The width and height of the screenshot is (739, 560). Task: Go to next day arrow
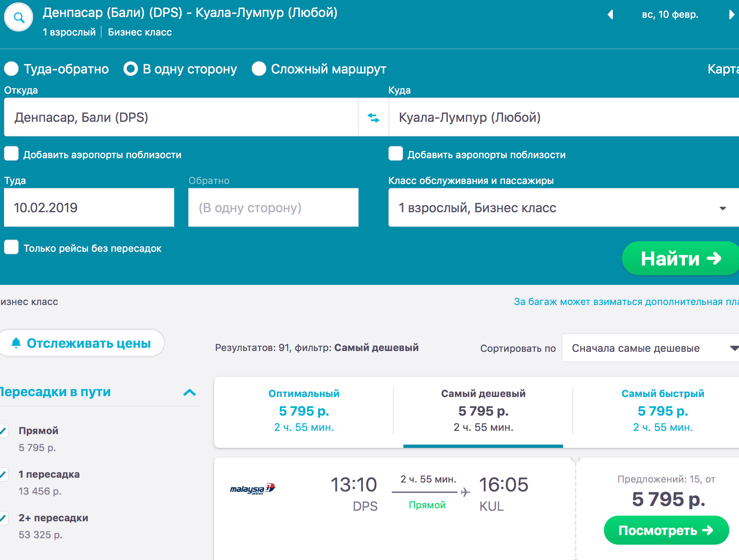tap(731, 15)
